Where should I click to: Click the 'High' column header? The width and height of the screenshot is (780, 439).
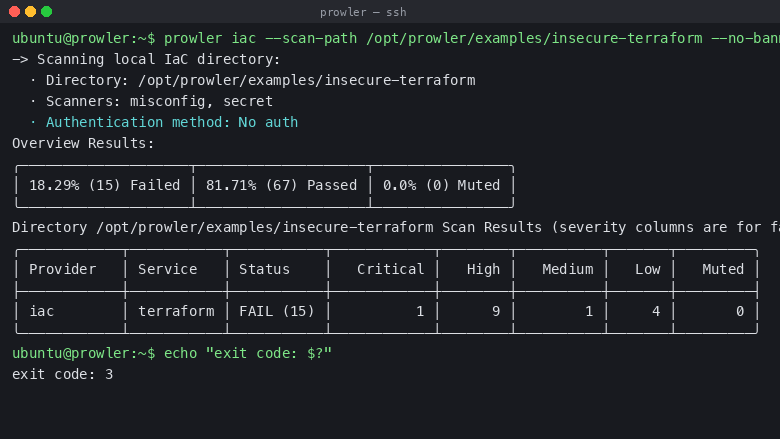483,269
